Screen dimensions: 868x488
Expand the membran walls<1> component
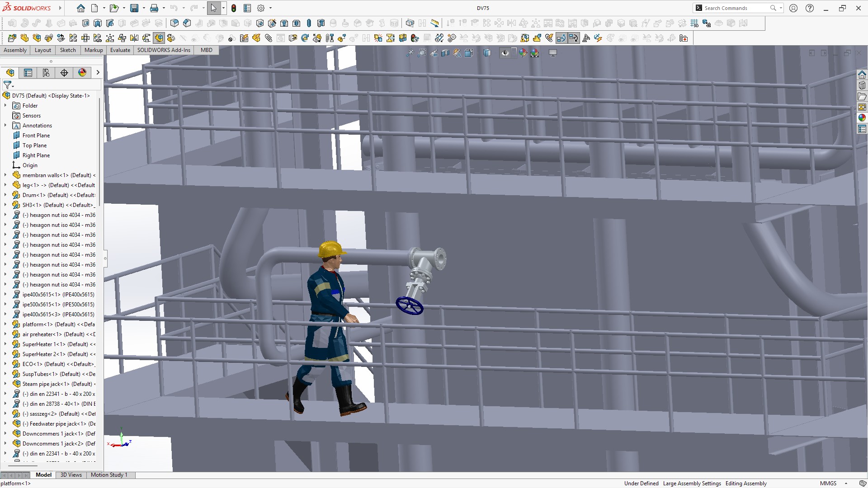5,175
